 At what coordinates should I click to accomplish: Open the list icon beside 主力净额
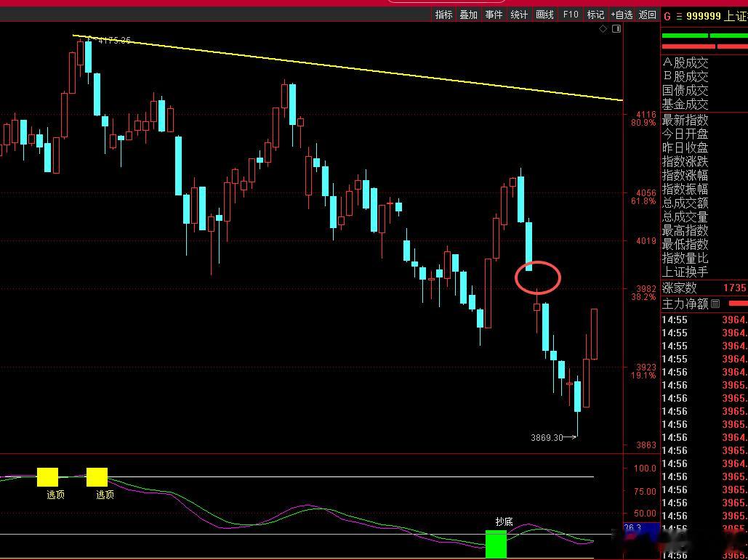click(715, 303)
